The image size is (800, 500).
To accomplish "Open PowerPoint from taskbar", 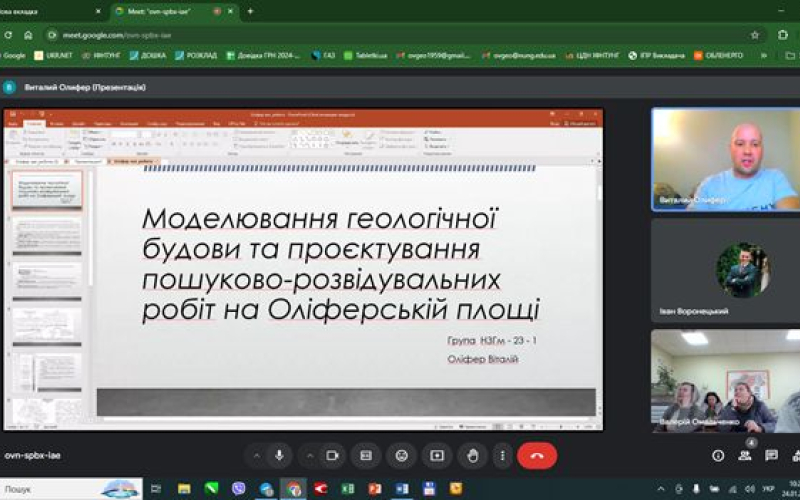I will (x=375, y=489).
